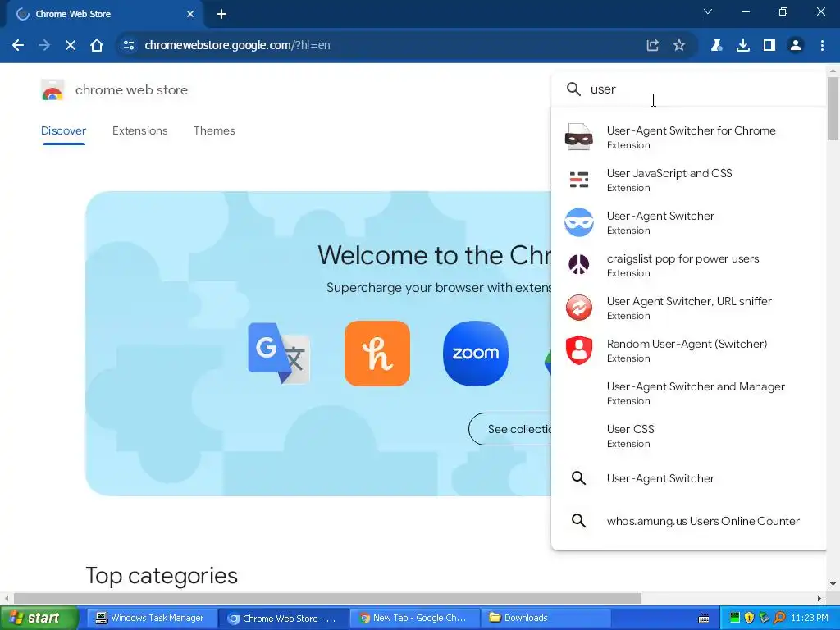Open the Downloads toolbar icon
The height and width of the screenshot is (630, 840).
pos(743,46)
